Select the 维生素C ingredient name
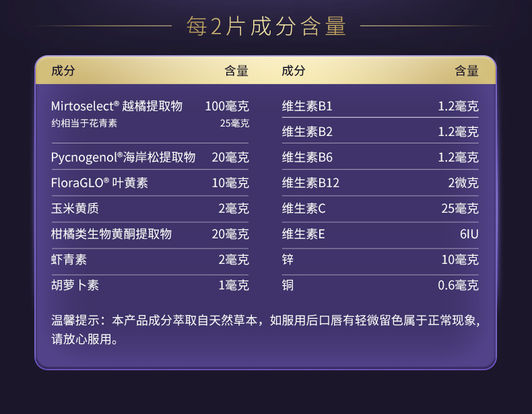532x414 pixels. tap(304, 209)
